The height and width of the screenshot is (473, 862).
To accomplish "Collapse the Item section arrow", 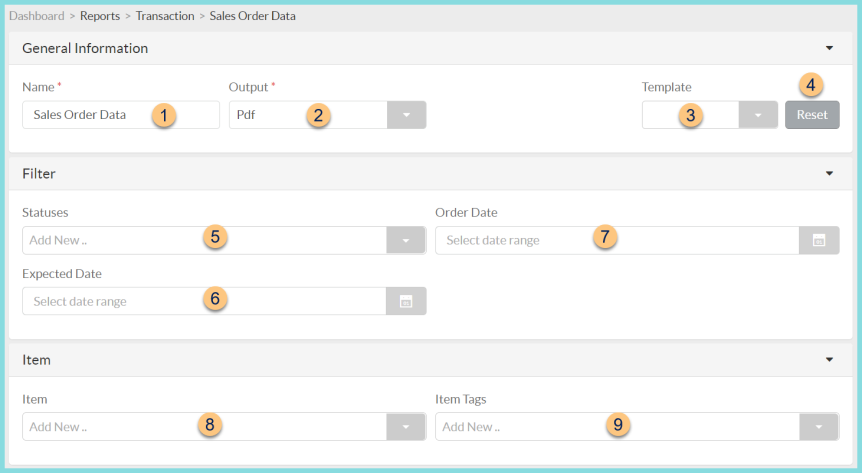I will click(829, 360).
